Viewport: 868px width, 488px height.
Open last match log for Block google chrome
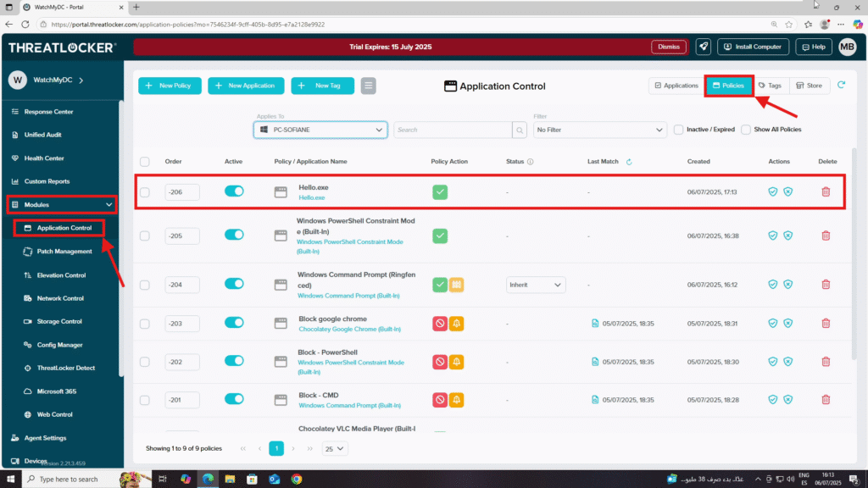tap(595, 323)
